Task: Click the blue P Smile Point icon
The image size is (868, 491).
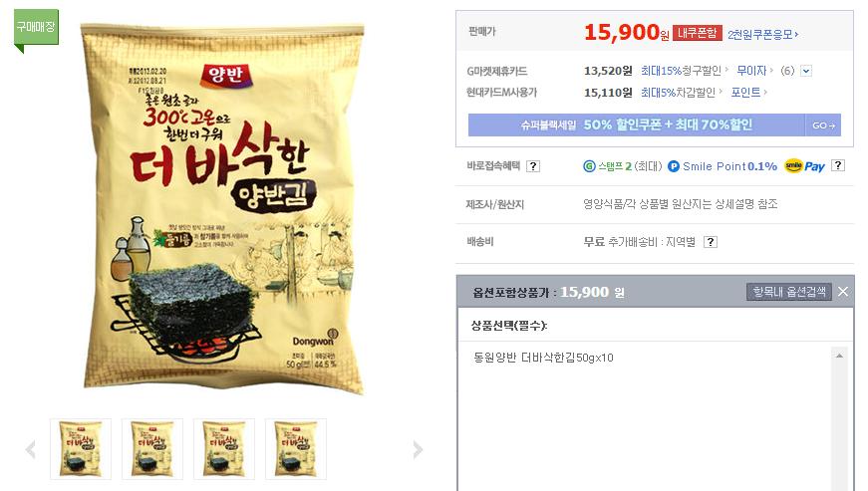Action: [x=673, y=166]
